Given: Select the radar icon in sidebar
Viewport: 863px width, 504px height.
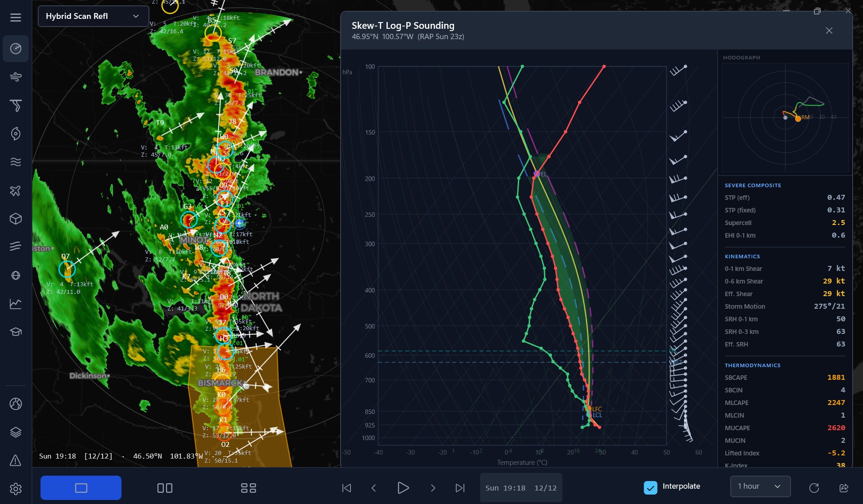Looking at the screenshot, I should point(16,49).
